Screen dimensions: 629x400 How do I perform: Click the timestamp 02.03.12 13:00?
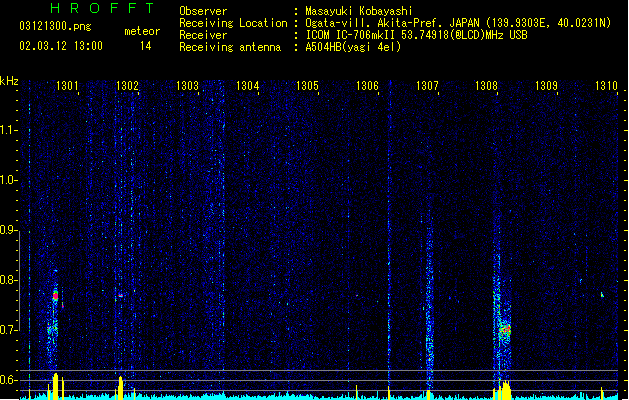61,46
